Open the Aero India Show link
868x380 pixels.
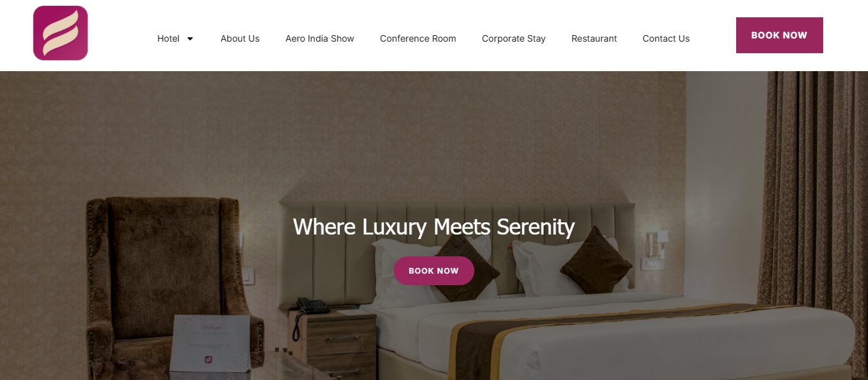319,38
